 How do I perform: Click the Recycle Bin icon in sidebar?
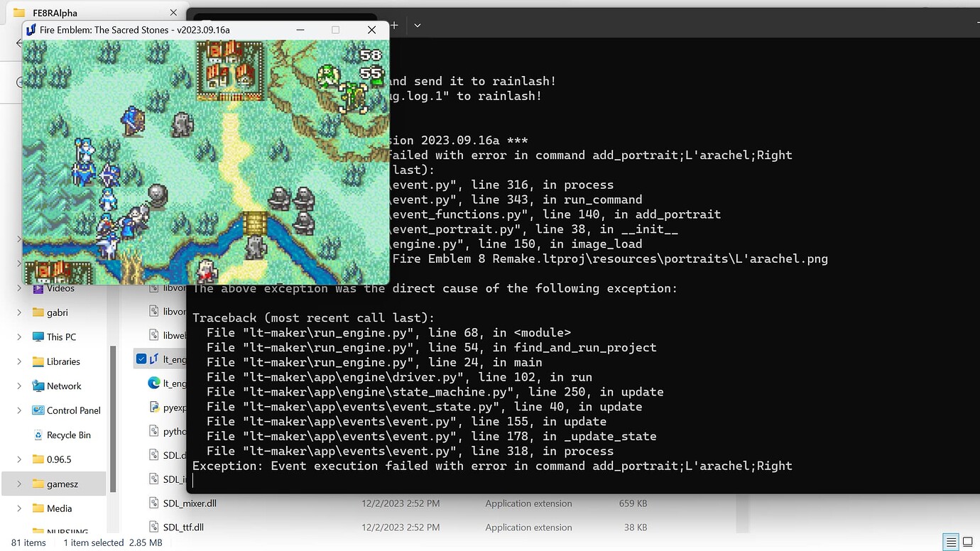click(38, 435)
